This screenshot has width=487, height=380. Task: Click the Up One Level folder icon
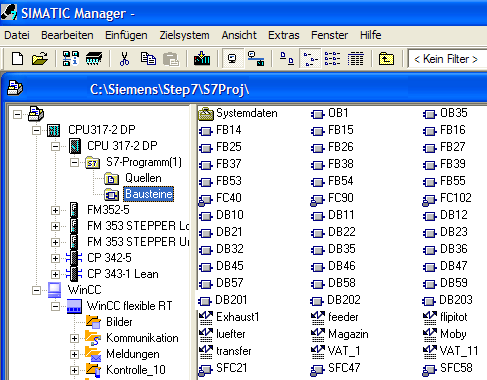click(x=386, y=59)
